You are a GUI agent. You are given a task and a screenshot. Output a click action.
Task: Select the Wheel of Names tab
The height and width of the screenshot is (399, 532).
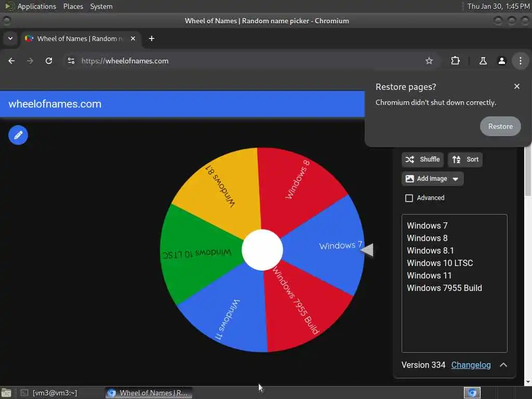(x=79, y=38)
